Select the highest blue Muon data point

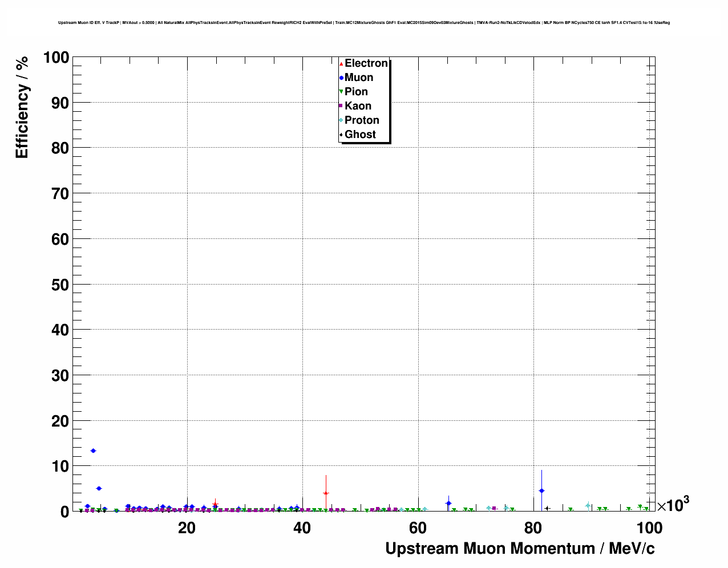(93, 451)
